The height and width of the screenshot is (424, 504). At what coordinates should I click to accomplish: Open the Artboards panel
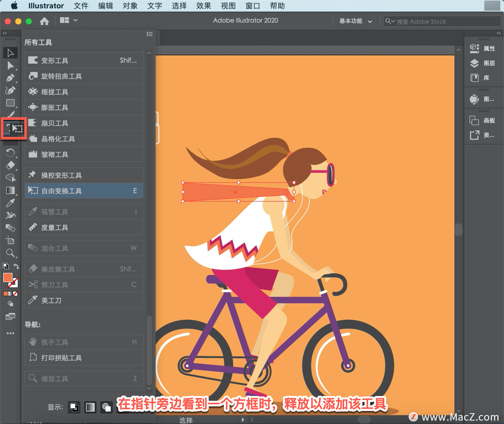pos(482,120)
